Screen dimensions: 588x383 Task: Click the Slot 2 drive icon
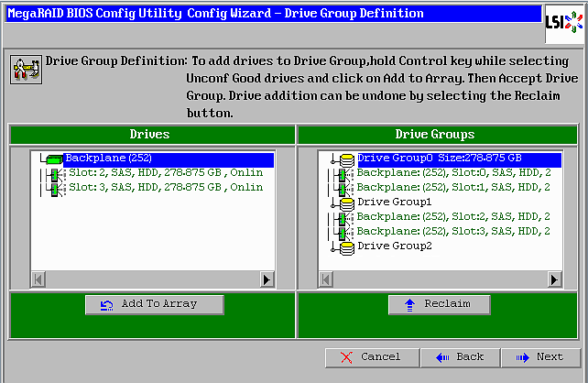[x=56, y=173]
